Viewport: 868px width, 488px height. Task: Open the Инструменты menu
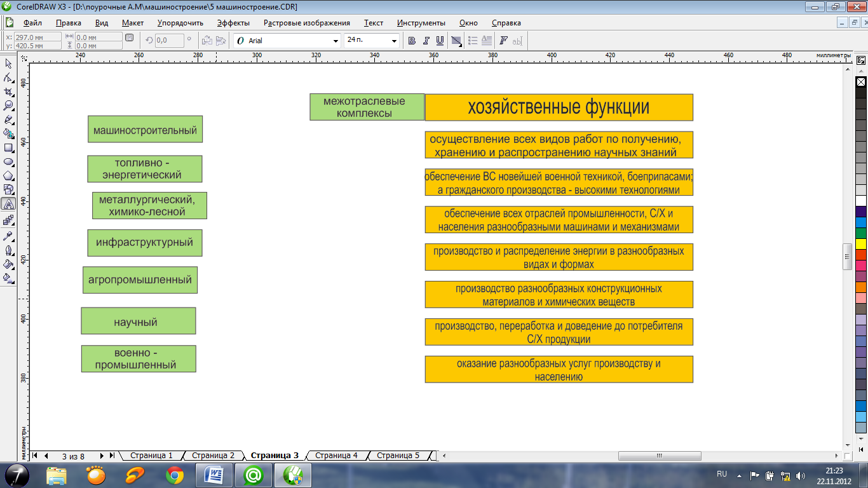(x=420, y=23)
